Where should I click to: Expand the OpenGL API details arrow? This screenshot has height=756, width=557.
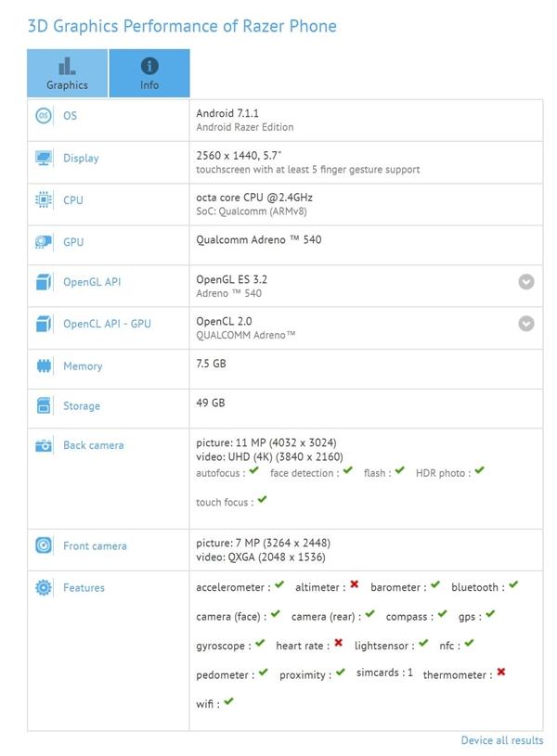pyautogui.click(x=526, y=282)
